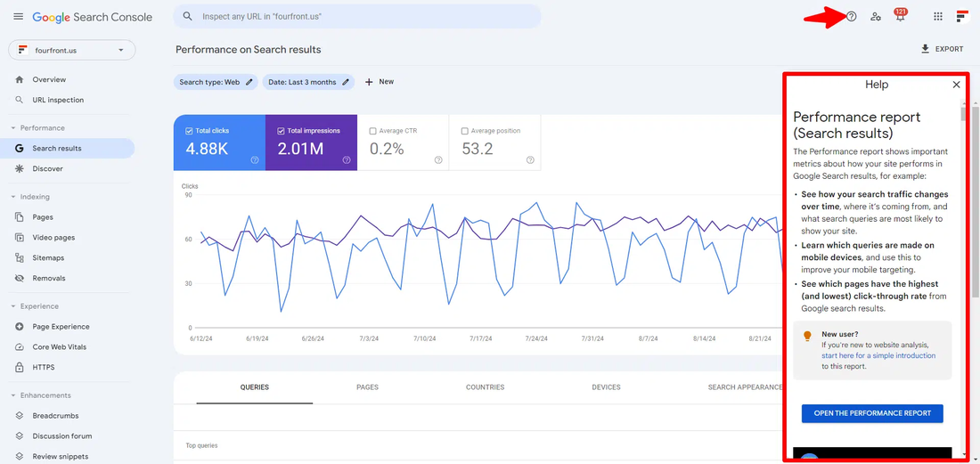Open notifications bell with 121 badge

point(900,16)
